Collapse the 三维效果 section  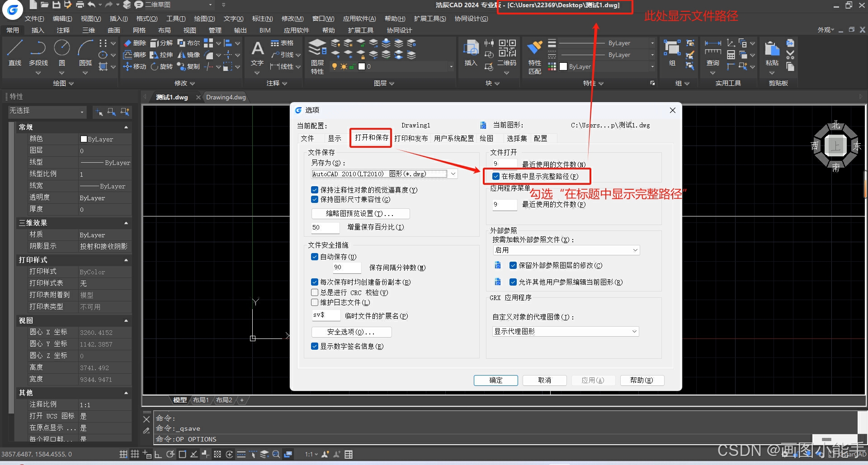tap(126, 223)
